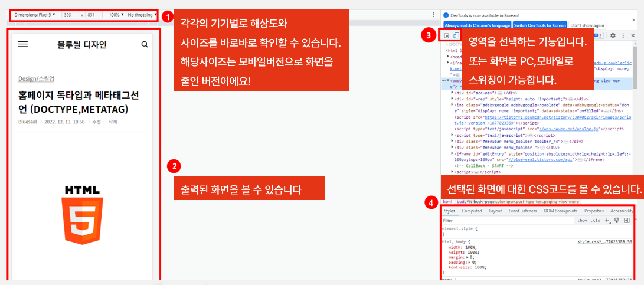Image resolution: width=644 pixels, height=285 pixels.
Task: Open the Accessibility tab
Action: (x=622, y=211)
